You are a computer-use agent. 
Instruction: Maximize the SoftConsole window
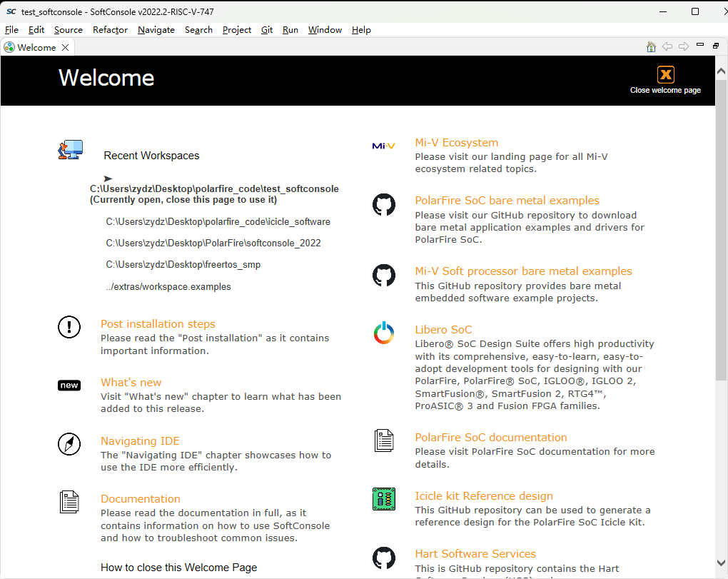(x=695, y=11)
